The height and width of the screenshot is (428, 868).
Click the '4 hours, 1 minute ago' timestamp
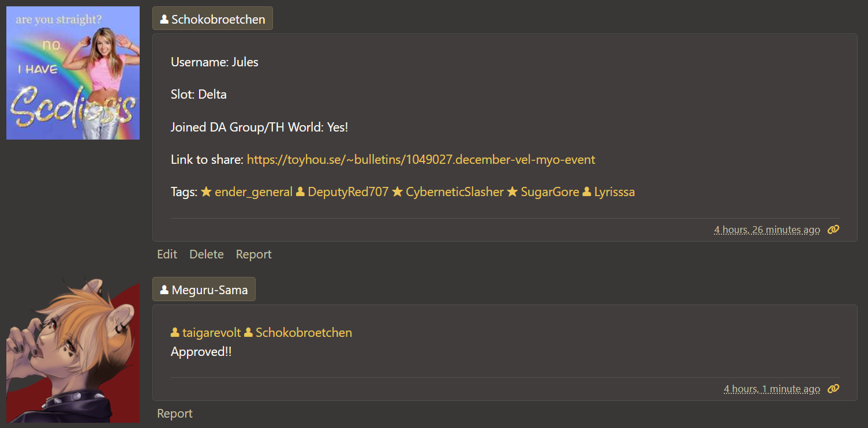(x=772, y=389)
